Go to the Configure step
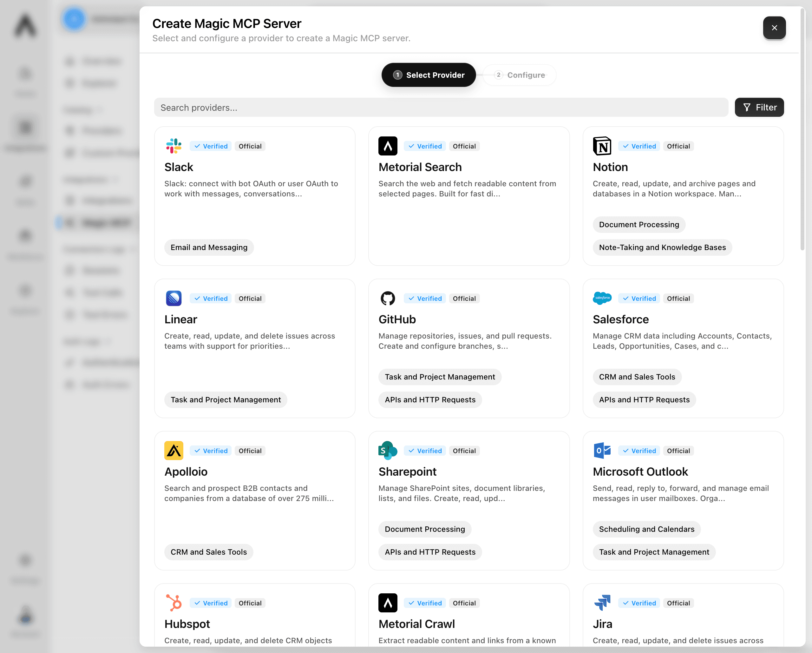 click(x=519, y=75)
